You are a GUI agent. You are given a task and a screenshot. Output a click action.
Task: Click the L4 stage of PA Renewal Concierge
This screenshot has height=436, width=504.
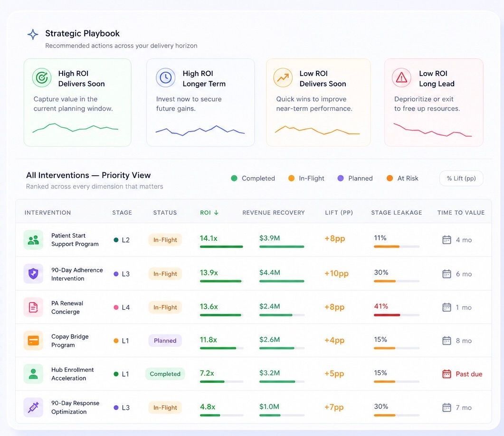pos(122,307)
